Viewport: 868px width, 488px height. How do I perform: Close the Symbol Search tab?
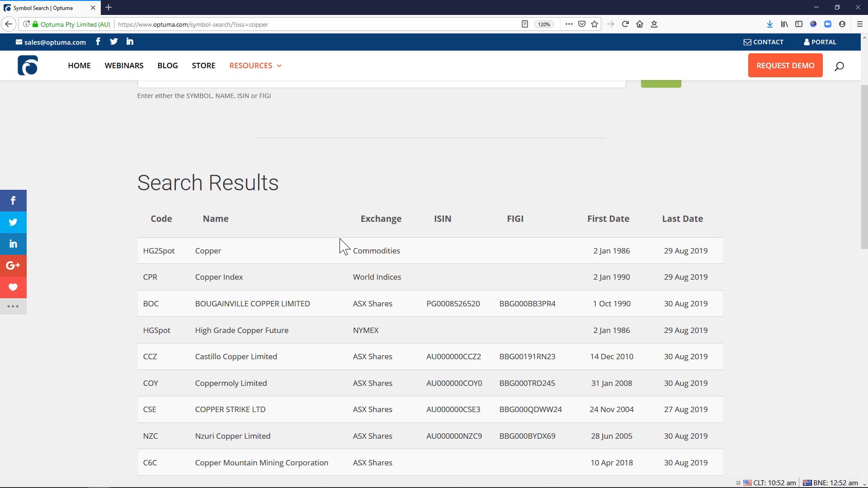tap(93, 8)
